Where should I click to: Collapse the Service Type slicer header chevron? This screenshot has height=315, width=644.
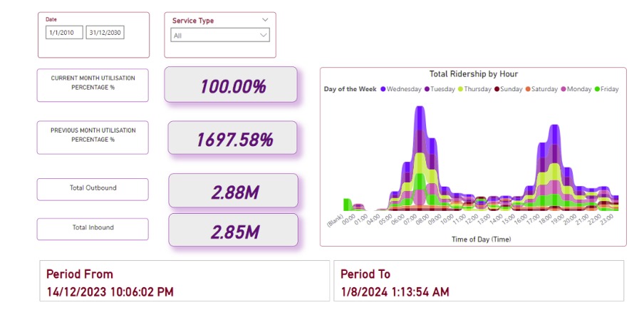pyautogui.click(x=265, y=21)
